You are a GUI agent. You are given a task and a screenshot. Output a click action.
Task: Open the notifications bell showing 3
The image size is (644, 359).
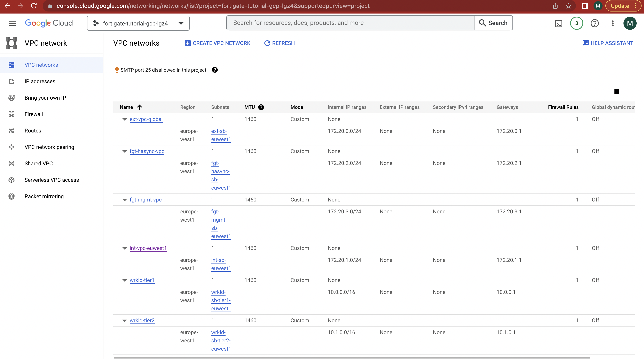[x=576, y=23]
